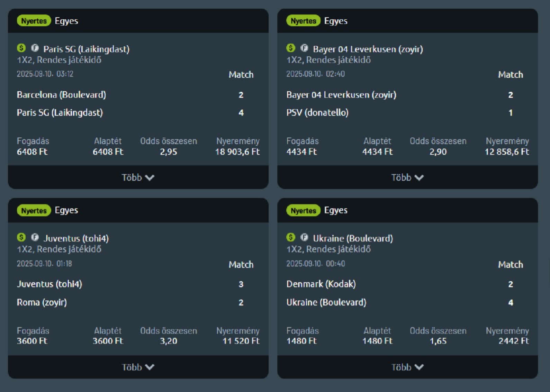Click the green dollar icon beside Juventus (tohi4)

pyautogui.click(x=21, y=237)
